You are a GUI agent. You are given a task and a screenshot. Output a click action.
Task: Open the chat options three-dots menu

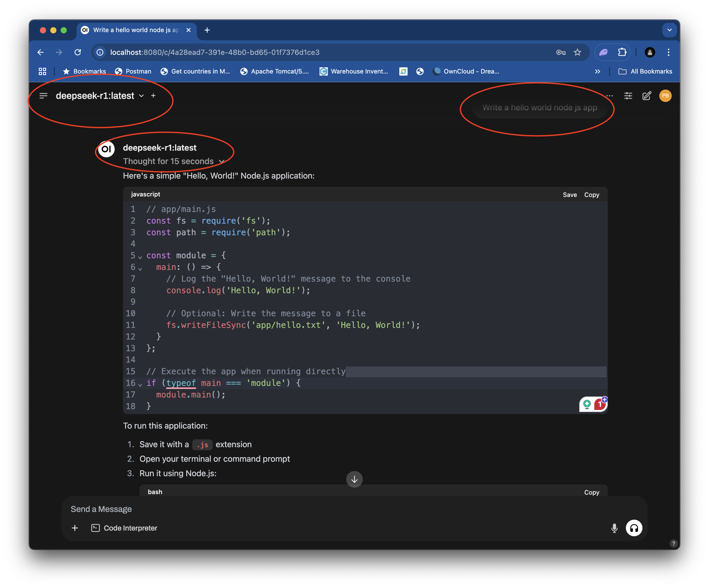click(609, 96)
